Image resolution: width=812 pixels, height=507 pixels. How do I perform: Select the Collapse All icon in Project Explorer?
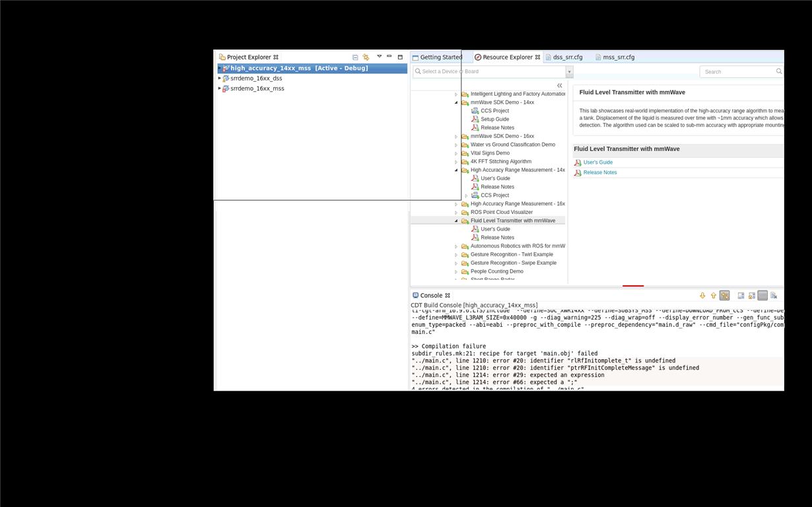pos(355,57)
